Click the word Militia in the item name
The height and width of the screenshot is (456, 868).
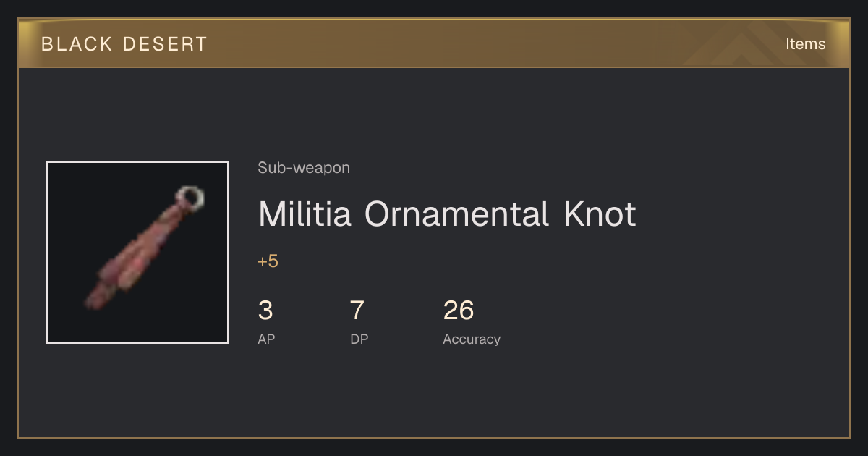(x=305, y=214)
